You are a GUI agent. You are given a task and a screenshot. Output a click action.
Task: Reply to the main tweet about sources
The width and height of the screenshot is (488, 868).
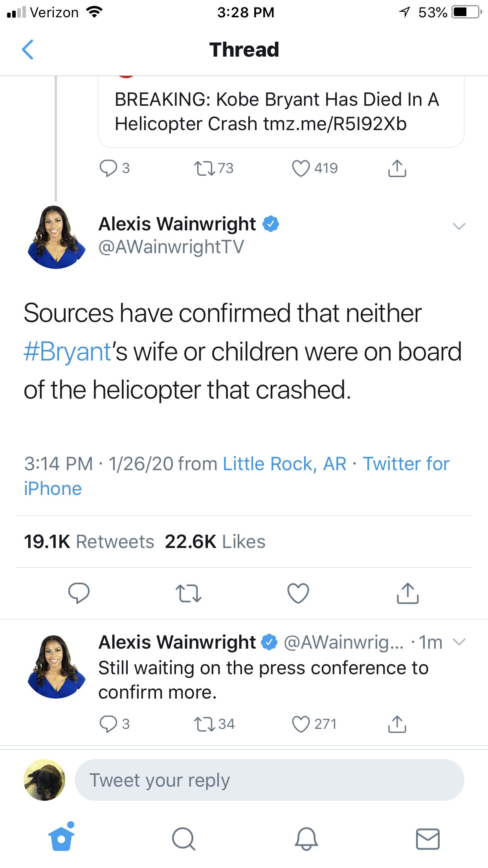[79, 593]
